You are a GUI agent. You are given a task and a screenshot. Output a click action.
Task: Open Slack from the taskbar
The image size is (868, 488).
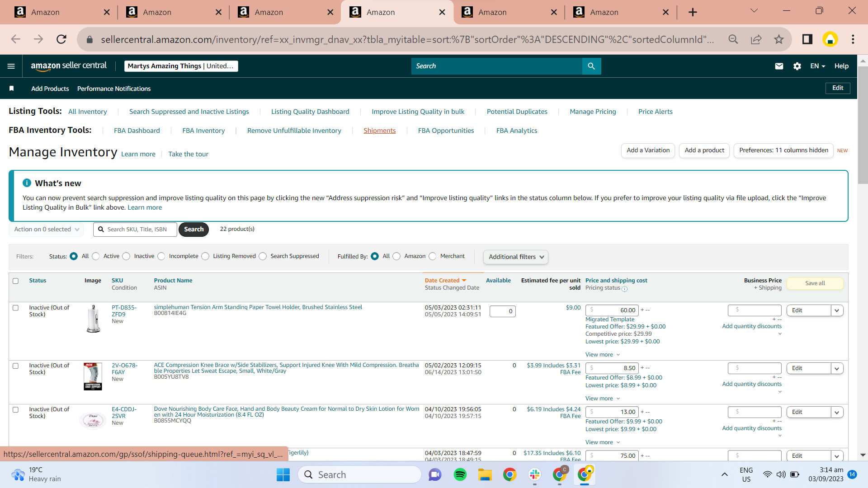pos(535,474)
